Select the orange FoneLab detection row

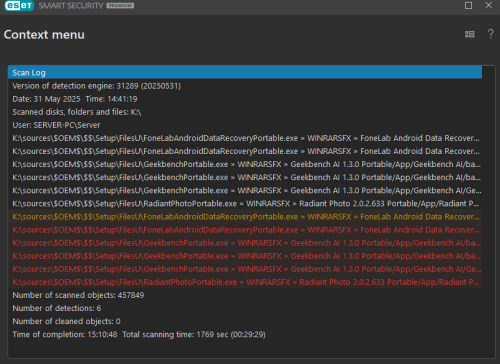tap(245, 216)
